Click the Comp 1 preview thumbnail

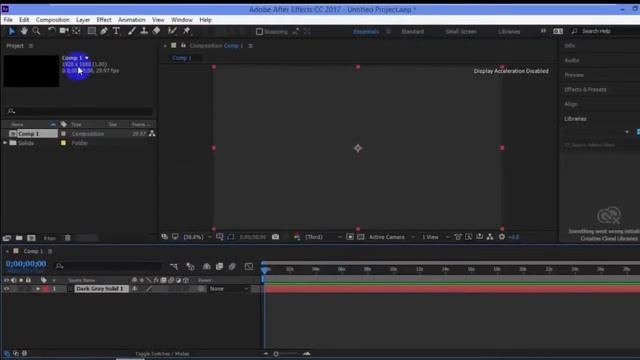(x=31, y=71)
